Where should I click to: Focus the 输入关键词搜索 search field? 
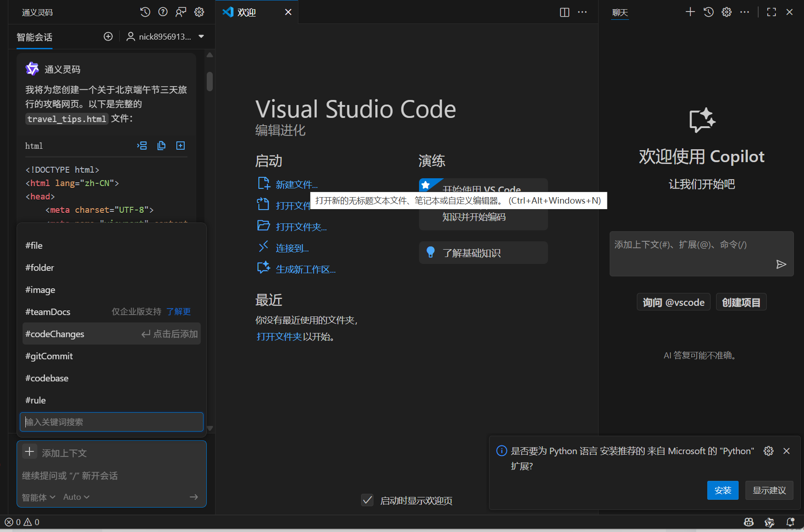111,422
